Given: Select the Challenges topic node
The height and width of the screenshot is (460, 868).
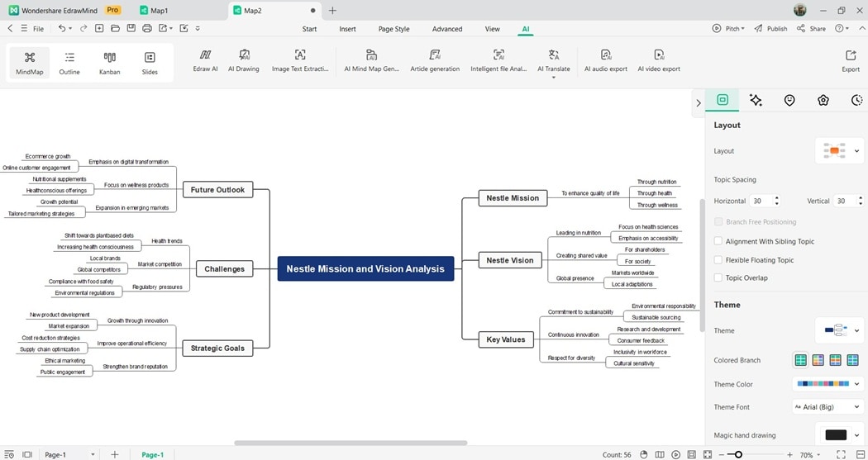Looking at the screenshot, I should [224, 268].
